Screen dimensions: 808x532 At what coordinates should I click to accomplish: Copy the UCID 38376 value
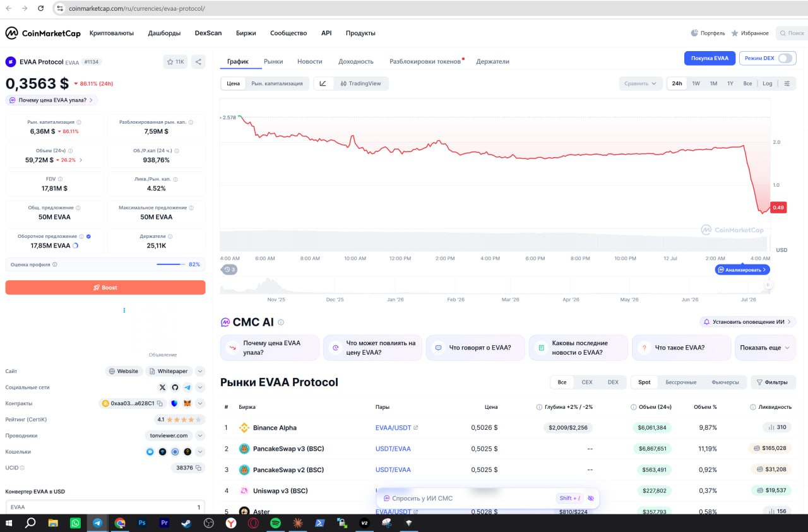(x=198, y=468)
